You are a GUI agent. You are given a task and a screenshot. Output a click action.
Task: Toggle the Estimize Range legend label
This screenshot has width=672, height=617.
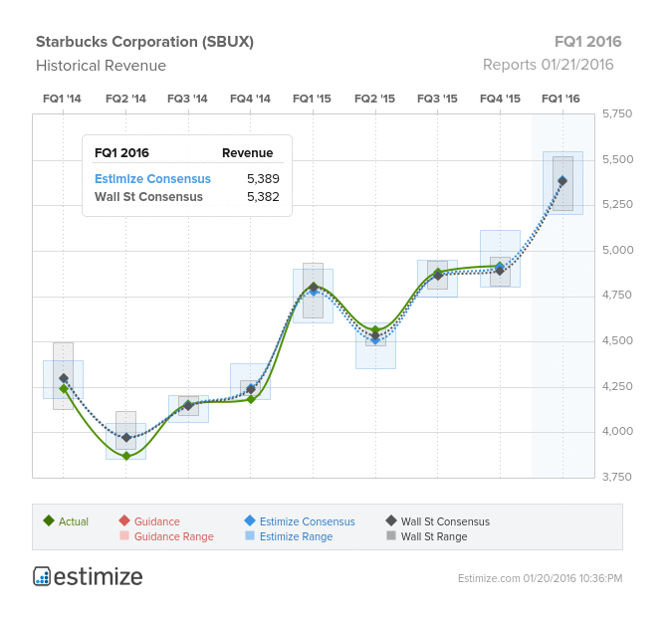point(296,536)
